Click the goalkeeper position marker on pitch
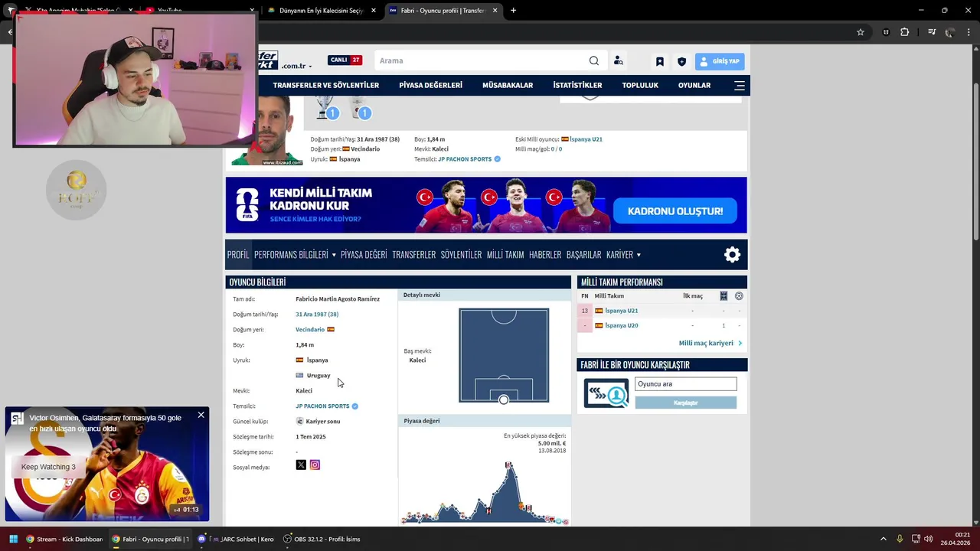Image resolution: width=980 pixels, height=551 pixels. tap(503, 399)
